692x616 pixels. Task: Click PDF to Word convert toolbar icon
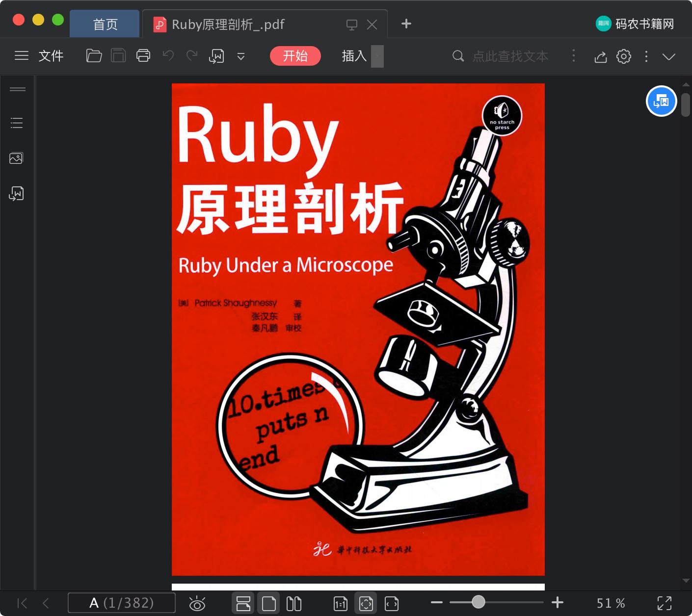click(216, 56)
